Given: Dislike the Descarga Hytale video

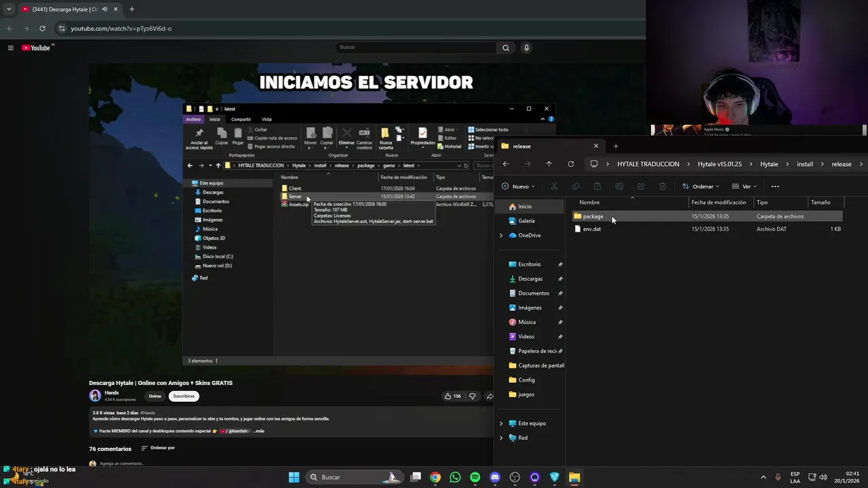Looking at the screenshot, I should [473, 396].
